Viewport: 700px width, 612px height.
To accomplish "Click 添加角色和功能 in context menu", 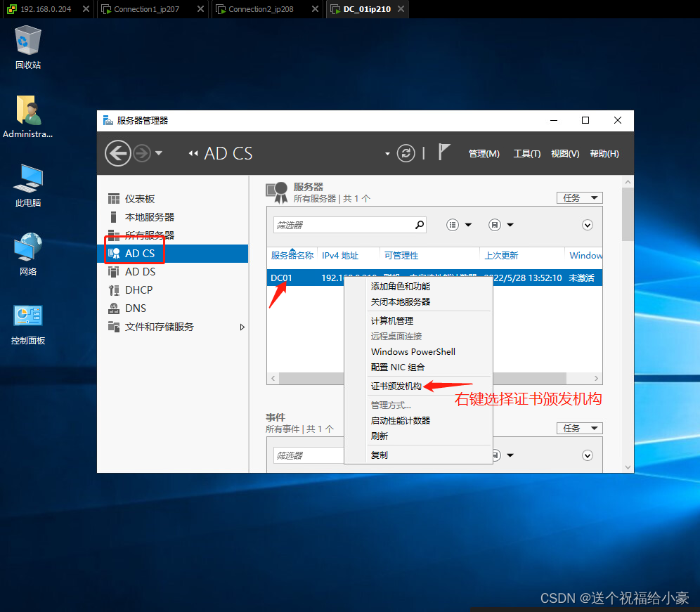I will tap(401, 286).
